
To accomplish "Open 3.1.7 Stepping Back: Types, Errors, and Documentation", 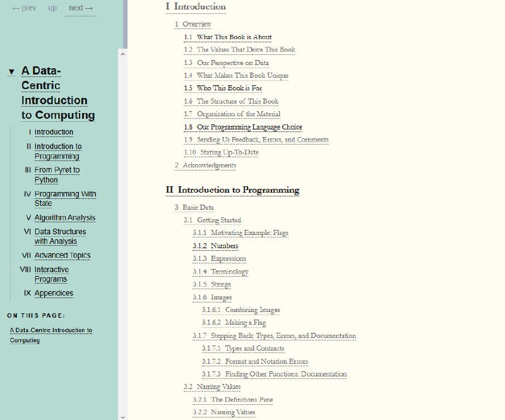I will [x=275, y=335].
